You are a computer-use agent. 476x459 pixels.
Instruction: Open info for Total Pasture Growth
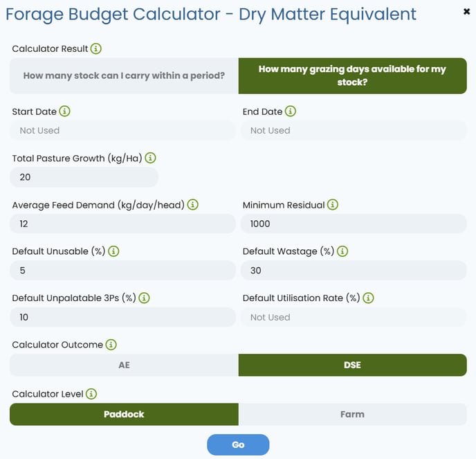pos(151,158)
